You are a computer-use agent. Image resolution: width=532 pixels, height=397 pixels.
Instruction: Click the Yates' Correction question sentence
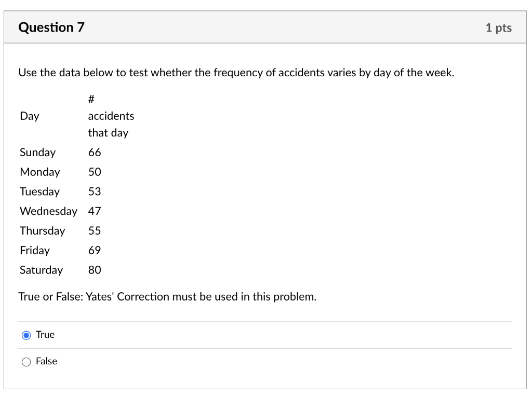[x=168, y=296]
